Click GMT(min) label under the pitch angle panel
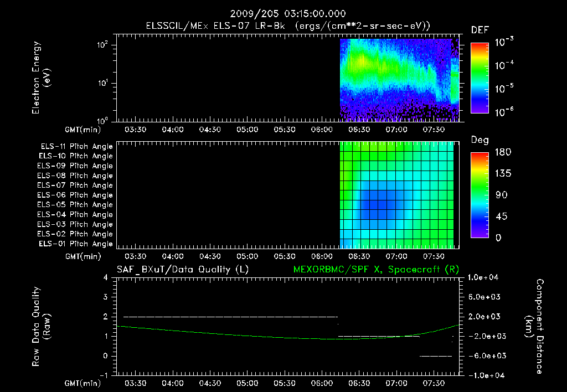567x392 pixels. point(83,256)
